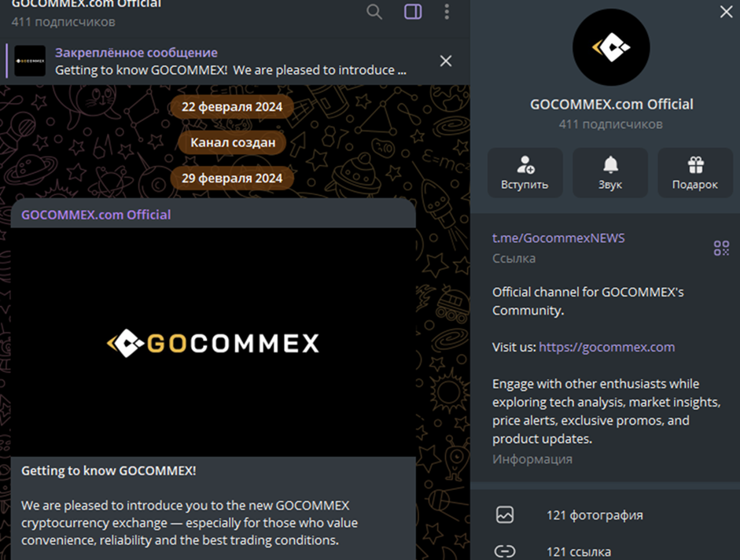The height and width of the screenshot is (560, 740).
Task: Click the '22 февраля 2024' date badge
Action: 232,107
